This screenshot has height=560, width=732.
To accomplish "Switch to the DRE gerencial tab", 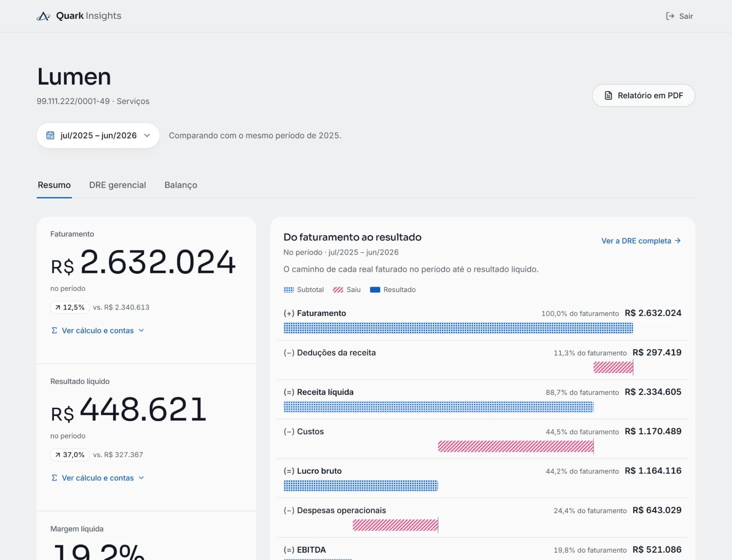I will pos(118,185).
